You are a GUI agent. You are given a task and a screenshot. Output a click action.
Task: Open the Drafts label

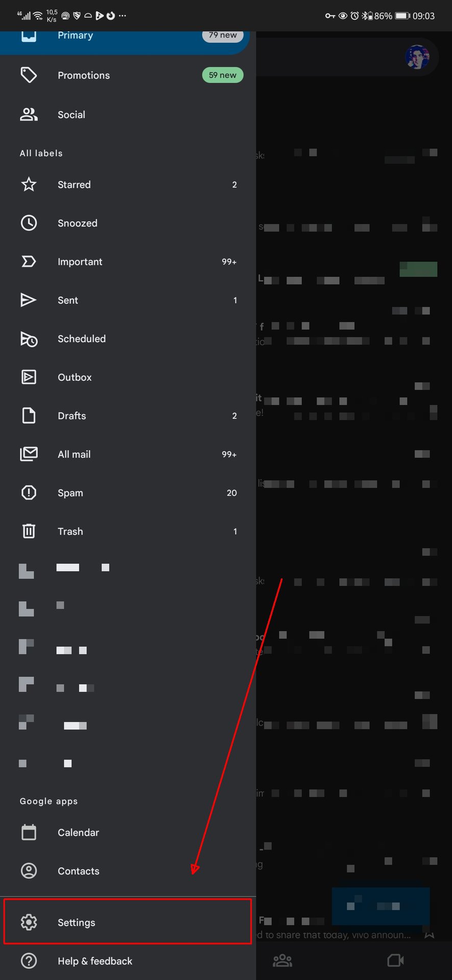coord(128,415)
